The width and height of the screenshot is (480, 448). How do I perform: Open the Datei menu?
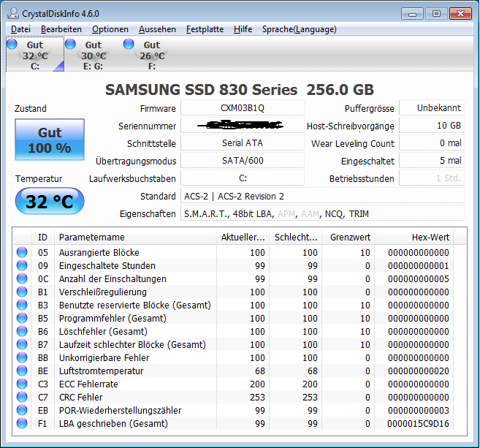(20, 29)
